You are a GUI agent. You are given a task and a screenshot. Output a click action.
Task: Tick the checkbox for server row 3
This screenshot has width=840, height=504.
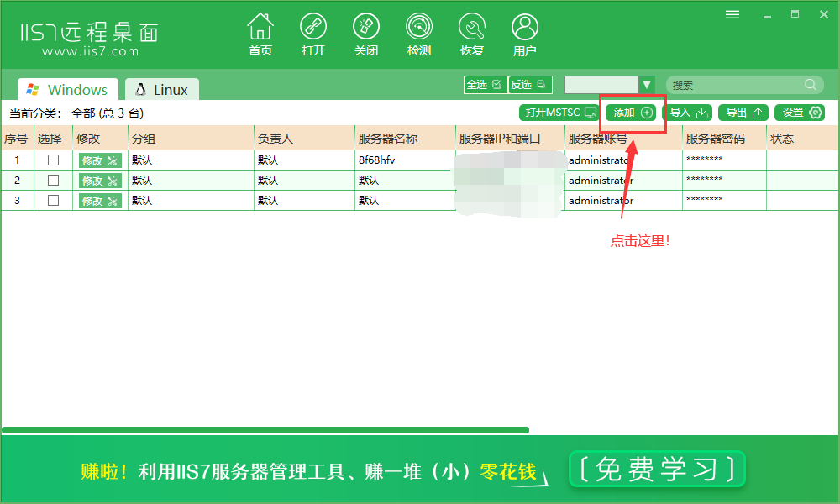[x=53, y=200]
